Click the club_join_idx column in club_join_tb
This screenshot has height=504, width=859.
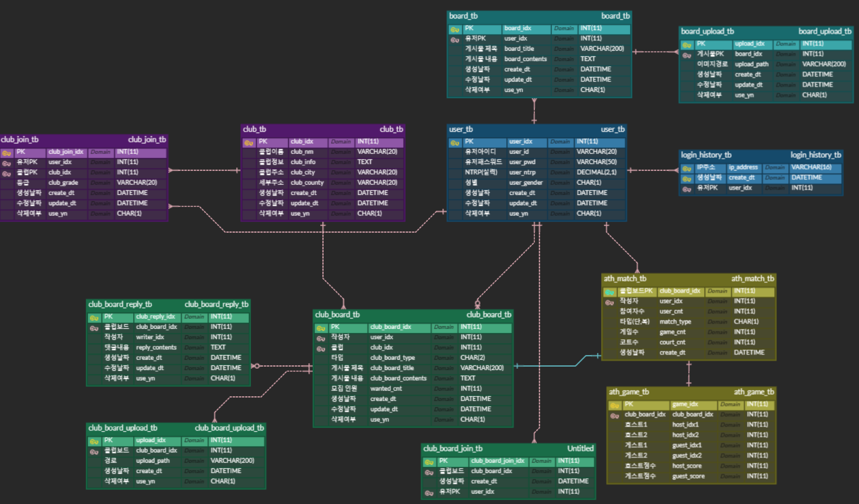pyautogui.click(x=67, y=152)
